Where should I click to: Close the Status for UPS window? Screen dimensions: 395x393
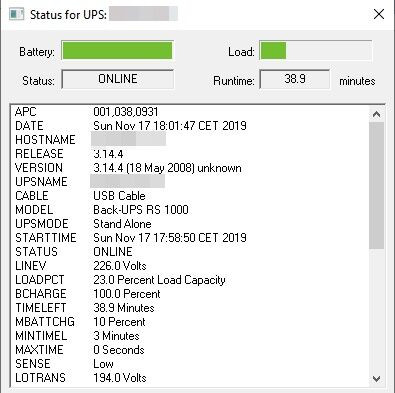pos(379,14)
